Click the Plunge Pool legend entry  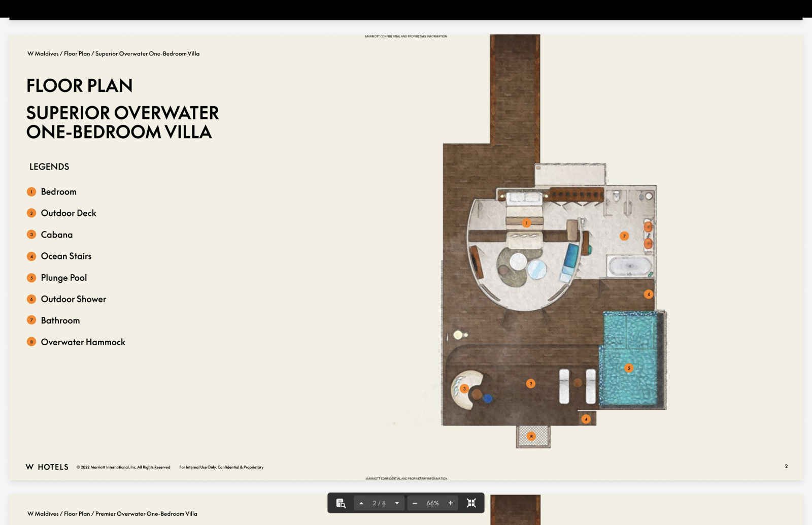[x=64, y=278]
